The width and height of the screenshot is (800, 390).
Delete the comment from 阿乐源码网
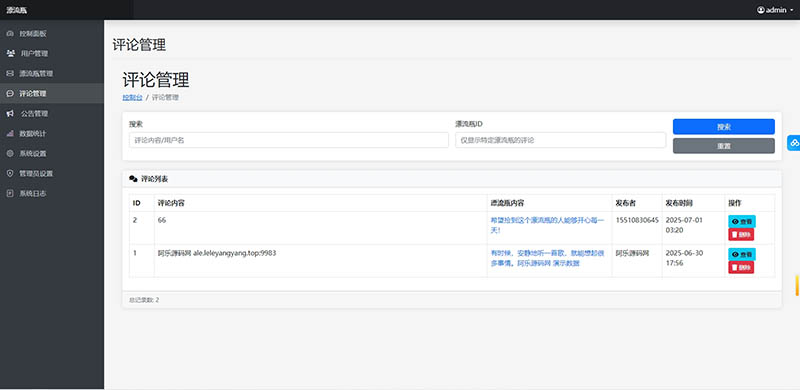click(x=741, y=267)
